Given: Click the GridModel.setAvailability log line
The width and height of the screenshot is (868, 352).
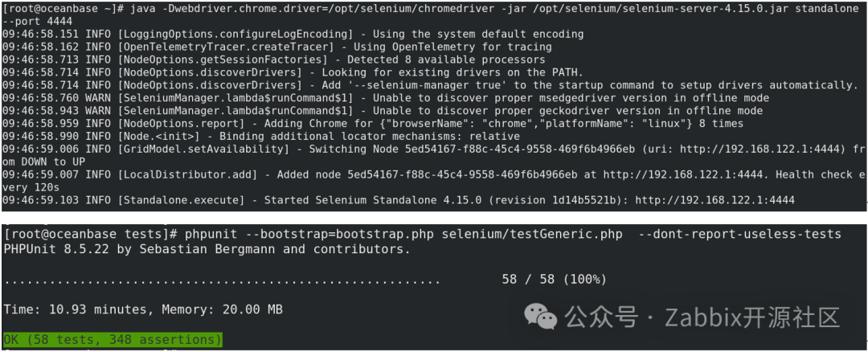Looking at the screenshot, I should tap(434, 155).
